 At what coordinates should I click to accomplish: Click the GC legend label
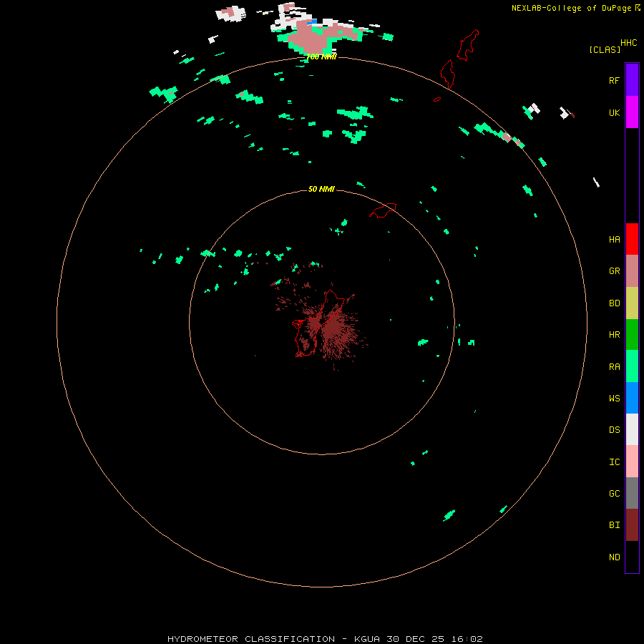(x=614, y=494)
